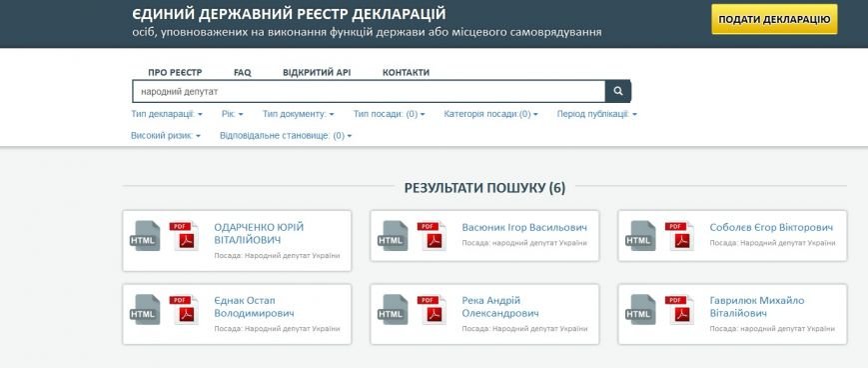Open PDF declaration of Васюник Ігор Васильович
This screenshot has height=368, width=868.
coord(433,236)
